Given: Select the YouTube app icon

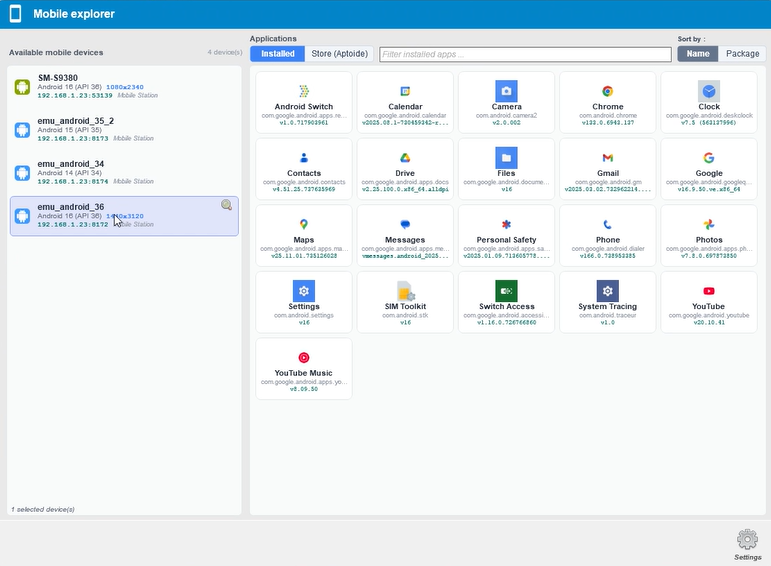Looking at the screenshot, I should [709, 291].
